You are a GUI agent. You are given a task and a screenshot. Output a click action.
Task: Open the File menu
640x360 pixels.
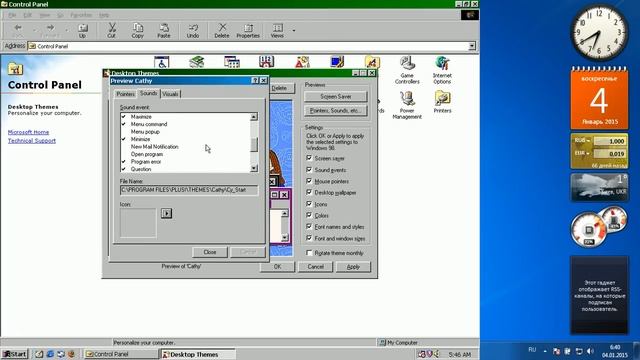tap(12, 15)
